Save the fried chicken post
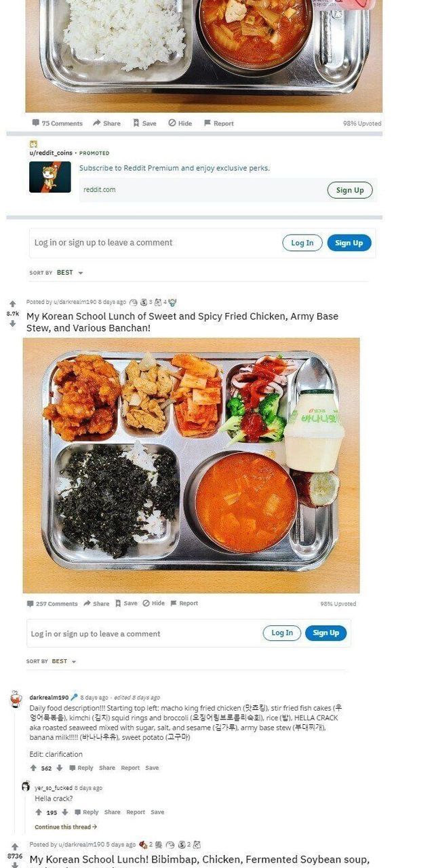 tap(126, 603)
